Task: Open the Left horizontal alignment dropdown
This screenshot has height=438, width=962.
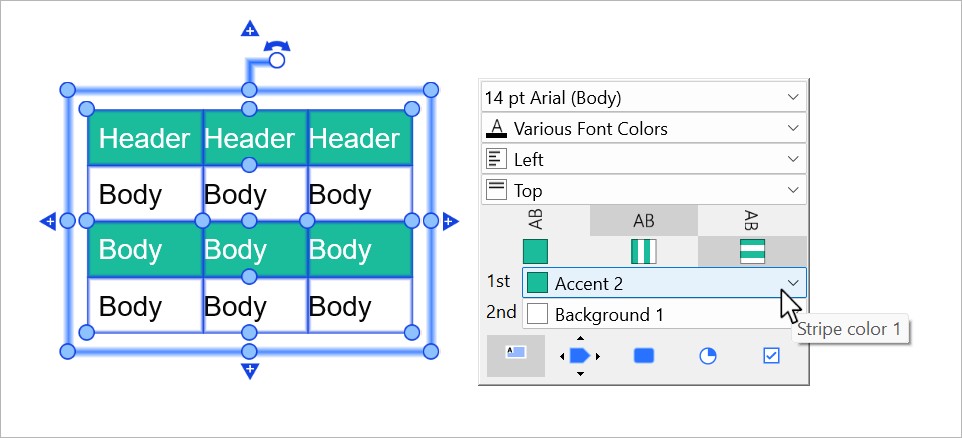Action: tap(643, 159)
